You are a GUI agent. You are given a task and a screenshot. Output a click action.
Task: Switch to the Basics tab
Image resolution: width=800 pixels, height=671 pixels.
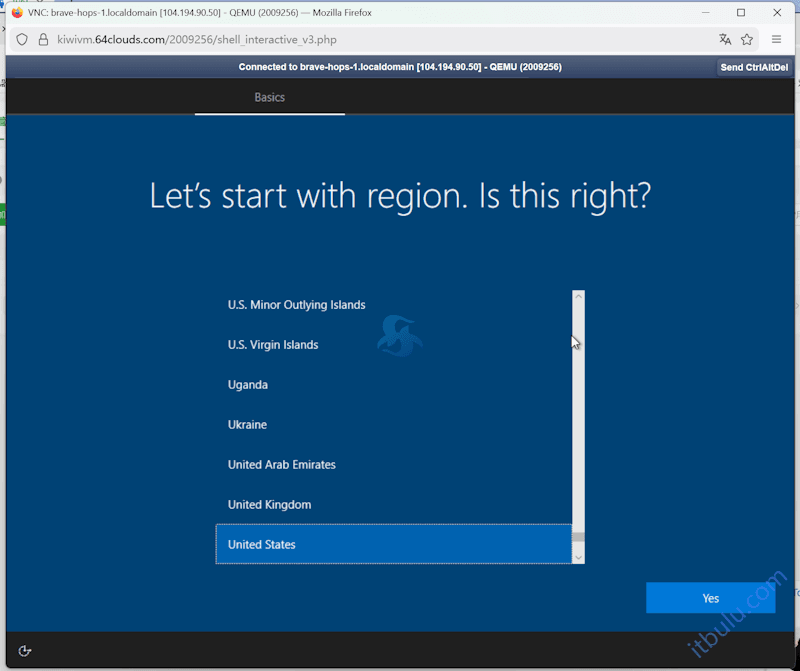(269, 98)
